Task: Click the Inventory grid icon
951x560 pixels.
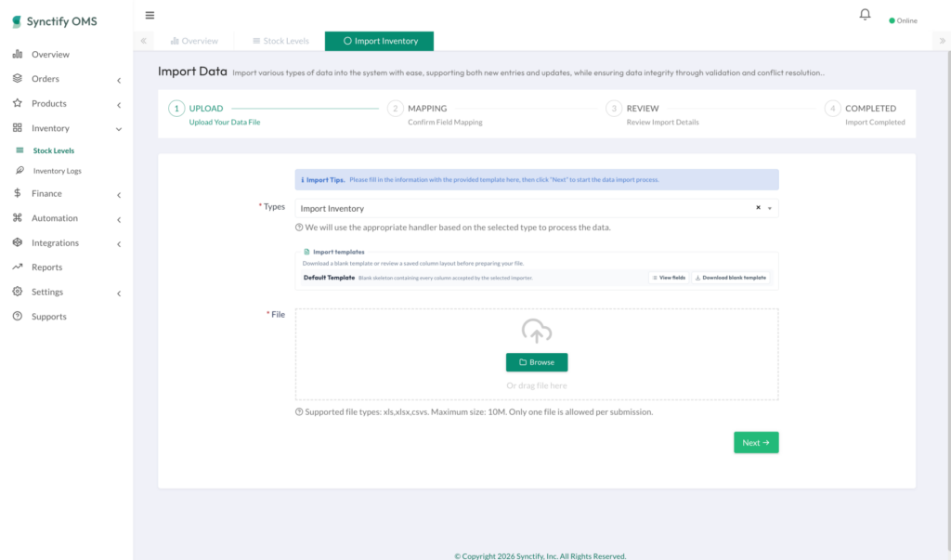Action: pyautogui.click(x=18, y=128)
